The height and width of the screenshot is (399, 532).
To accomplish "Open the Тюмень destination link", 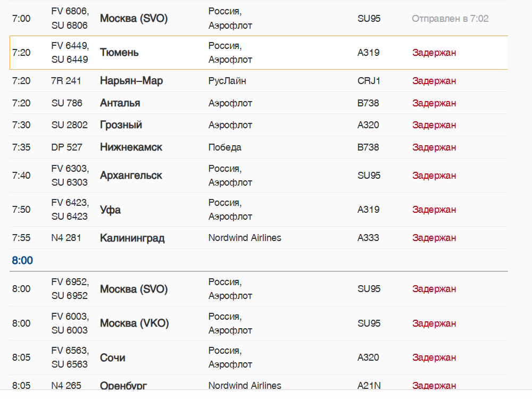I will click(119, 53).
